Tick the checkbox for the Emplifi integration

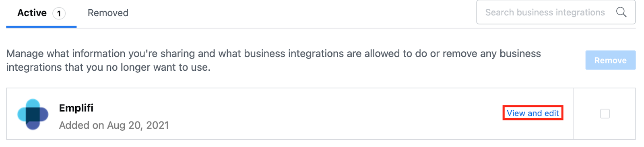[x=605, y=114]
